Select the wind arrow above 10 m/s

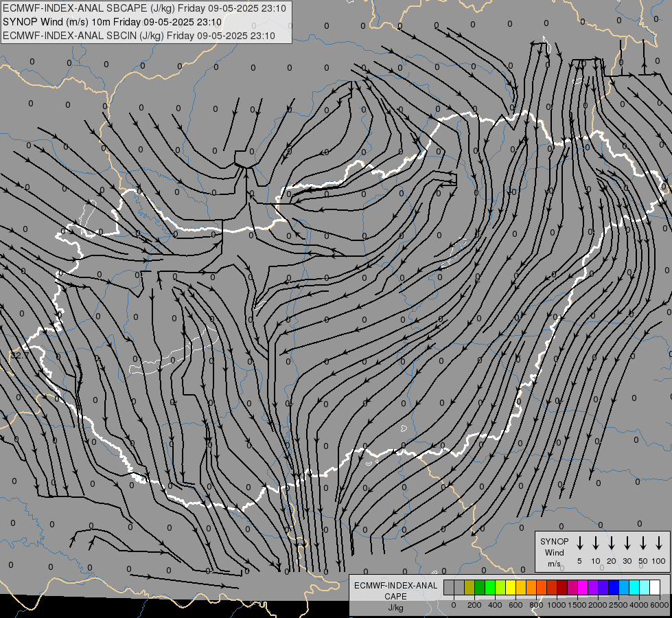coord(596,543)
